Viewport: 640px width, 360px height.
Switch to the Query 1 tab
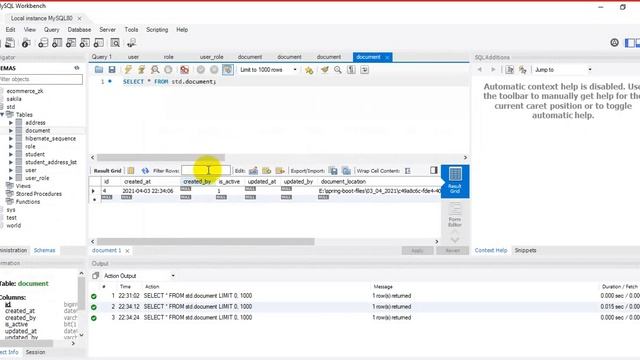(102, 57)
